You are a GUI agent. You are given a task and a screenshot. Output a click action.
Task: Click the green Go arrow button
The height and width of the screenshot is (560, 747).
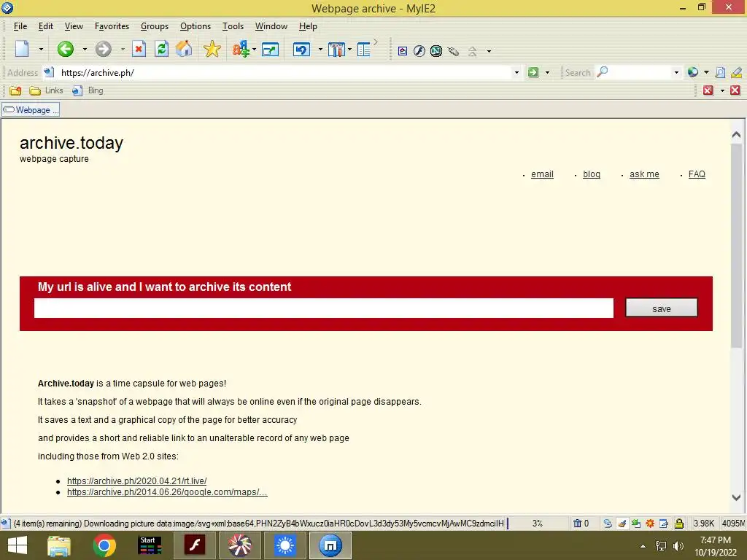533,72
